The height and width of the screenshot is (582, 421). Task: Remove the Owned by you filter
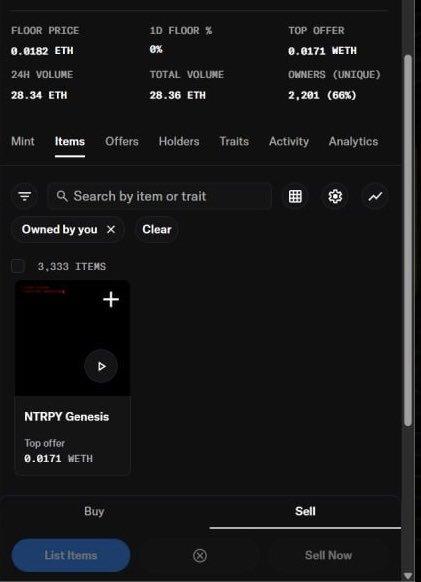(111, 229)
